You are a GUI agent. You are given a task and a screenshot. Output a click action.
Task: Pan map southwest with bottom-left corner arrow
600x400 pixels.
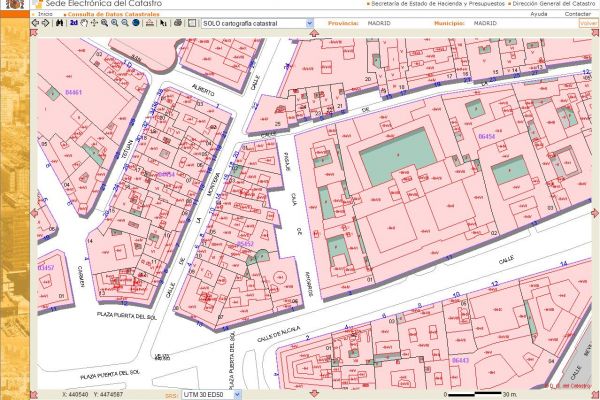pos(34,394)
